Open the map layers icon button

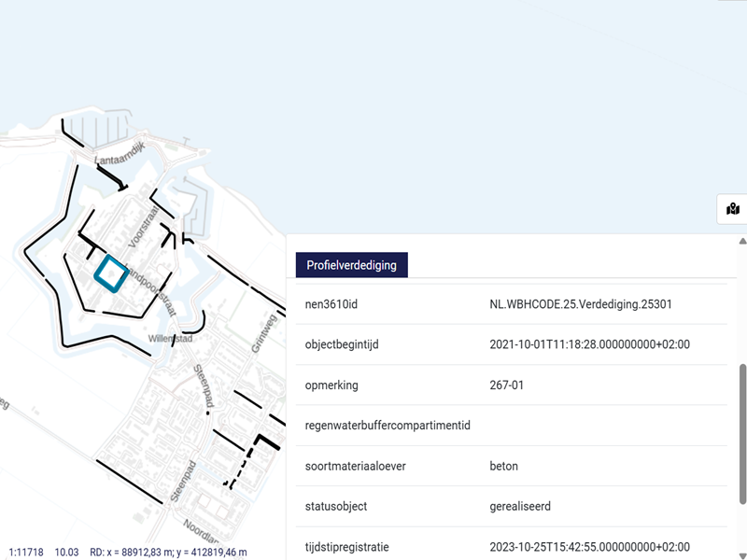point(733,209)
